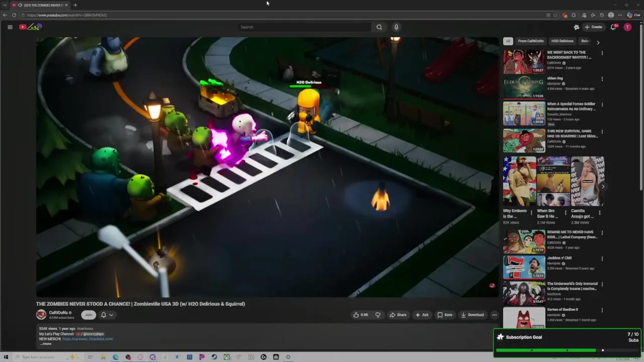Go back in browser history
Screen dimensions: 644x362
[5, 15]
